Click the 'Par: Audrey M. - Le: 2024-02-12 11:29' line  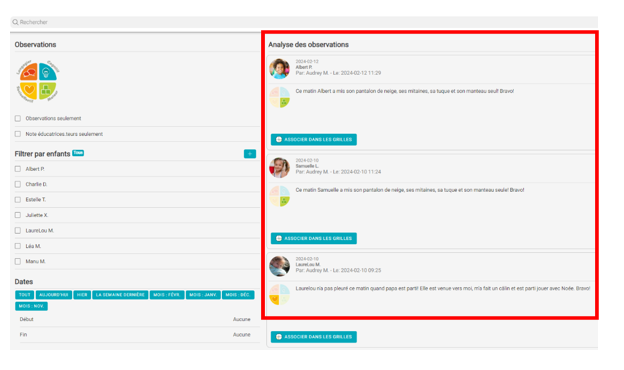pyautogui.click(x=338, y=73)
